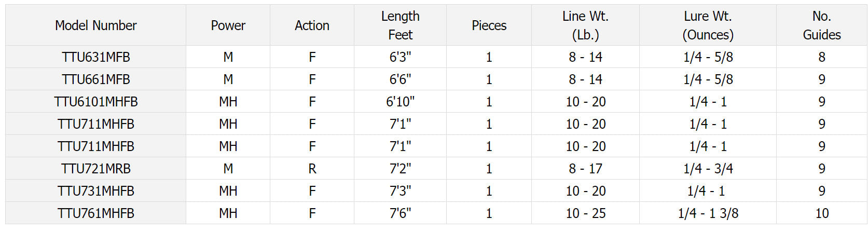Image resolution: width=868 pixels, height=232 pixels.
Task: Select the TTU661MFB model cell
Action: point(96,79)
